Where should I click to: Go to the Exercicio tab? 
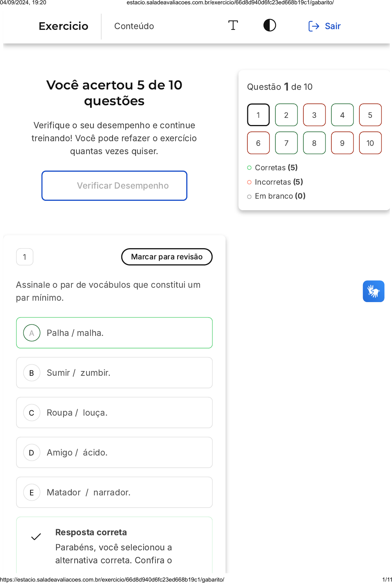click(64, 26)
